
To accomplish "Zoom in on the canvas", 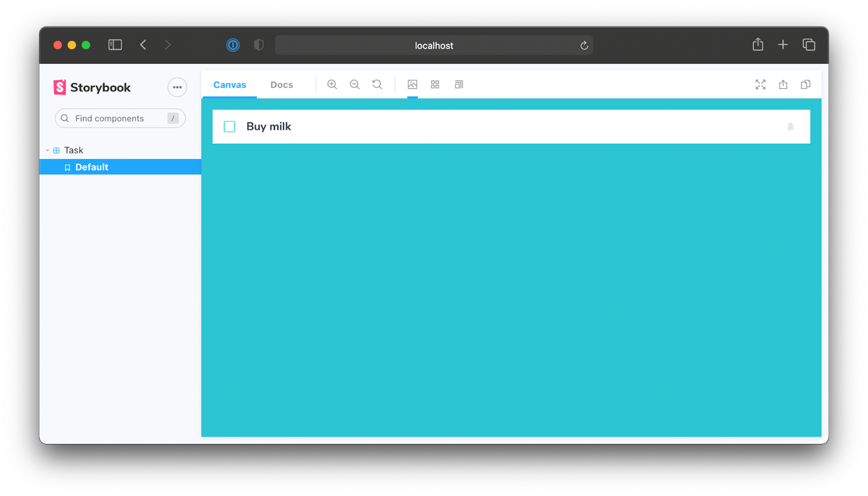I will coord(332,85).
